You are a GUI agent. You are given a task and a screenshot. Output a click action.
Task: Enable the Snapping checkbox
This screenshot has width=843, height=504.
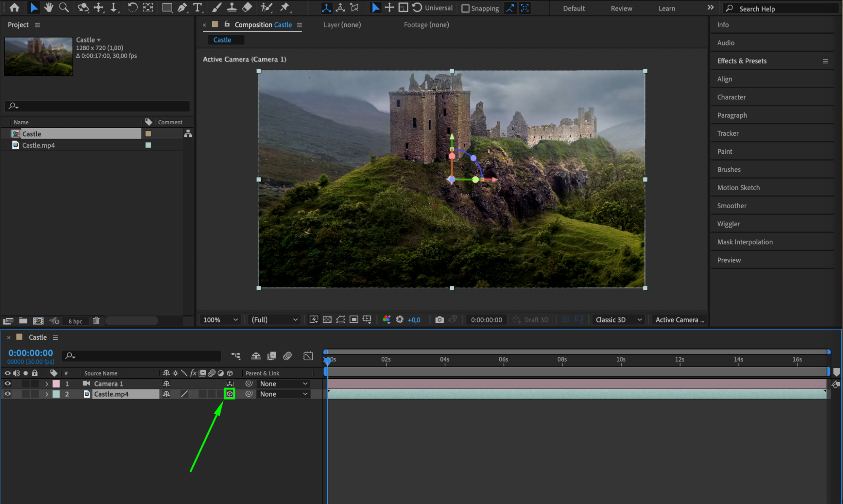466,8
